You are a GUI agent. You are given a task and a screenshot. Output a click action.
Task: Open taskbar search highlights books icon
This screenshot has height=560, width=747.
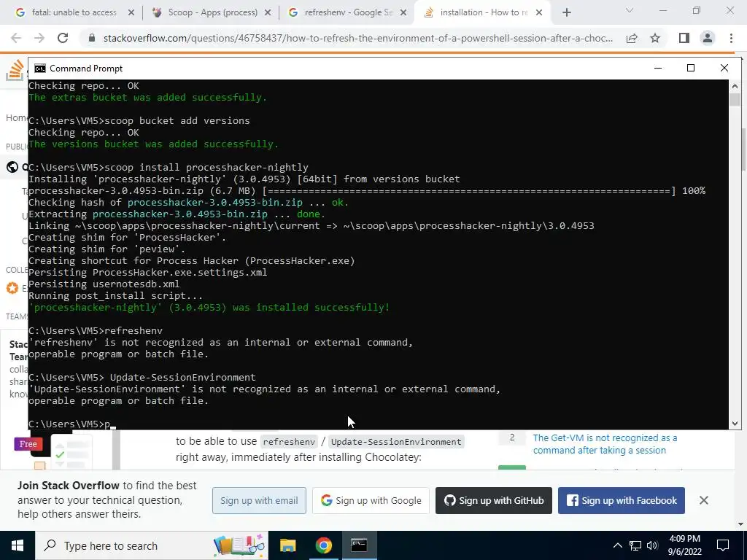coord(239,545)
